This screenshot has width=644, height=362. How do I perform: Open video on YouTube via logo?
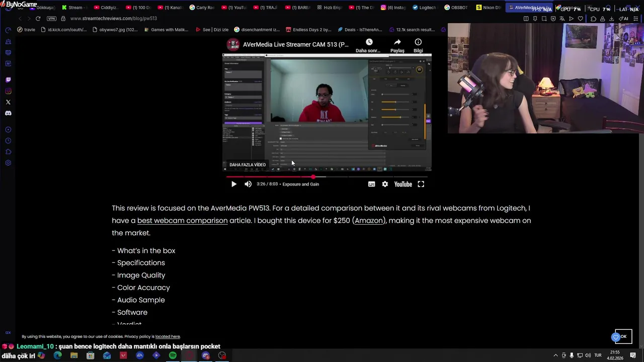point(403,184)
